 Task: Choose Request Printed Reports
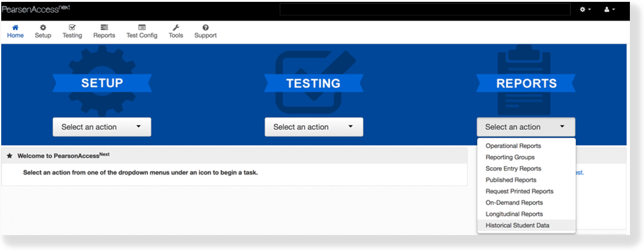click(519, 191)
